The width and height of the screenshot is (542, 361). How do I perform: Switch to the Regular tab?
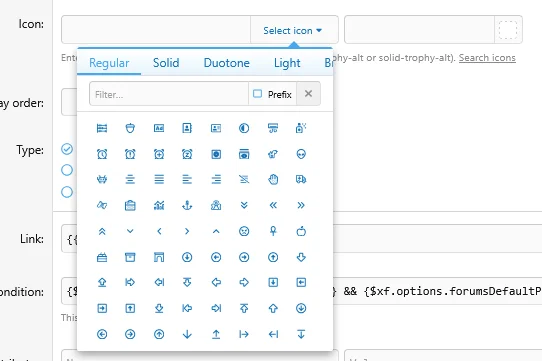coord(109,63)
